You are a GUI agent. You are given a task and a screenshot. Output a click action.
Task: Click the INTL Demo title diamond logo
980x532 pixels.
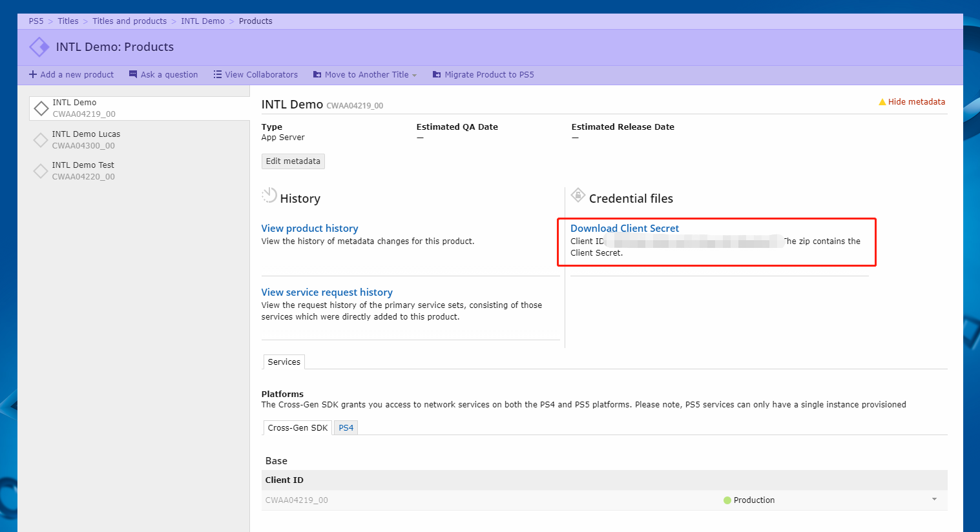[39, 47]
